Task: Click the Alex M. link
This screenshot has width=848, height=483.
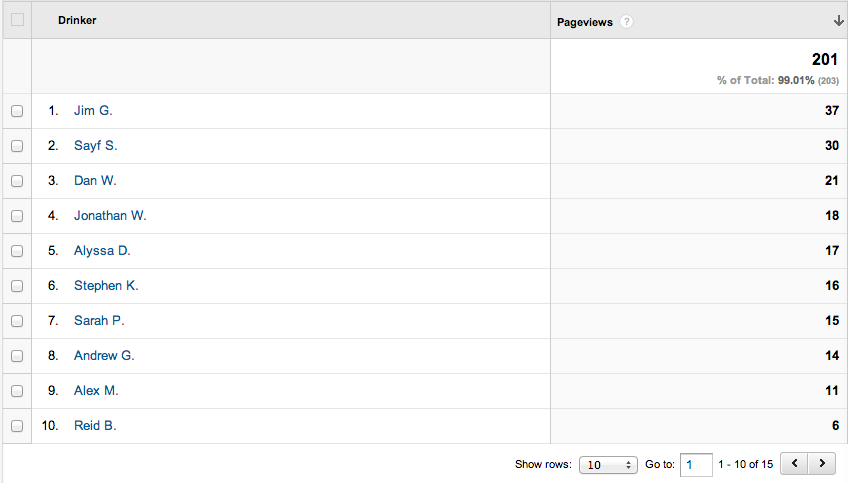Action: 96,391
